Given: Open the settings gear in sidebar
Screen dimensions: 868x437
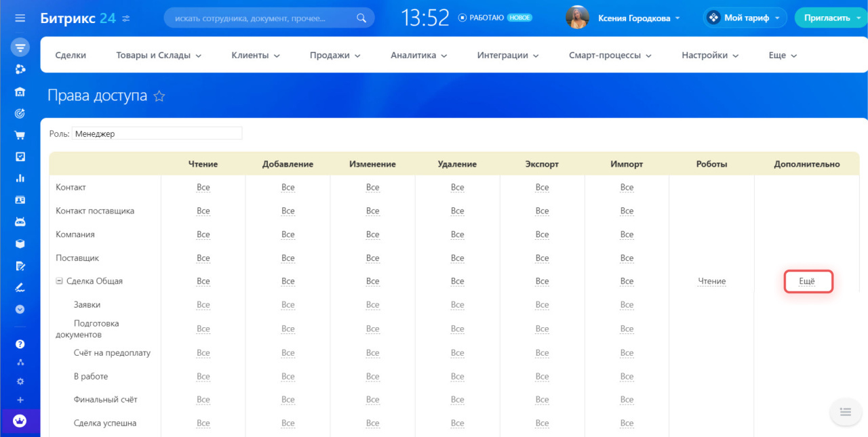Looking at the screenshot, I should 20,381.
